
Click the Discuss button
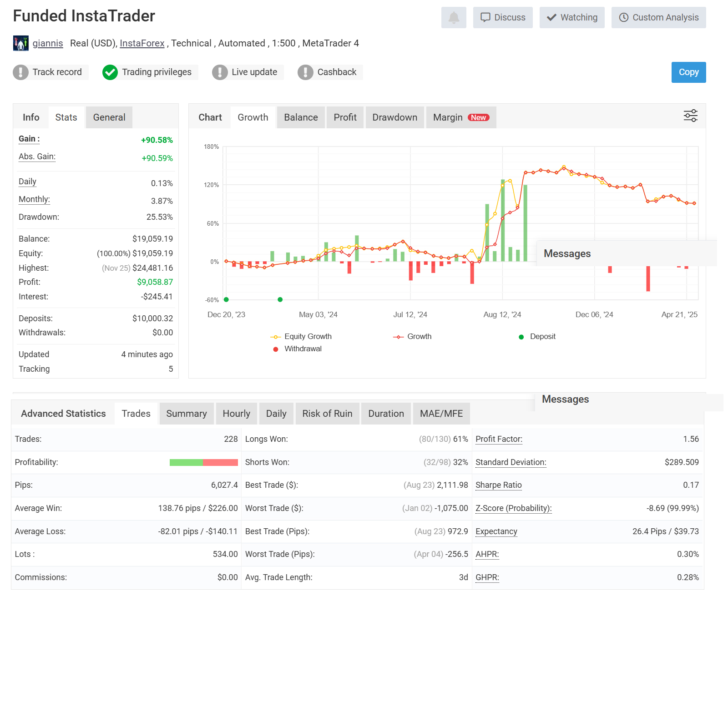point(503,18)
